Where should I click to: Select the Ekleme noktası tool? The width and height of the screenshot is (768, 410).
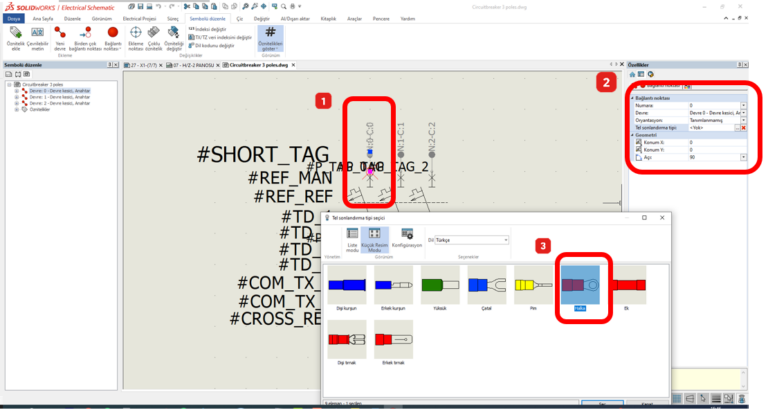click(135, 36)
